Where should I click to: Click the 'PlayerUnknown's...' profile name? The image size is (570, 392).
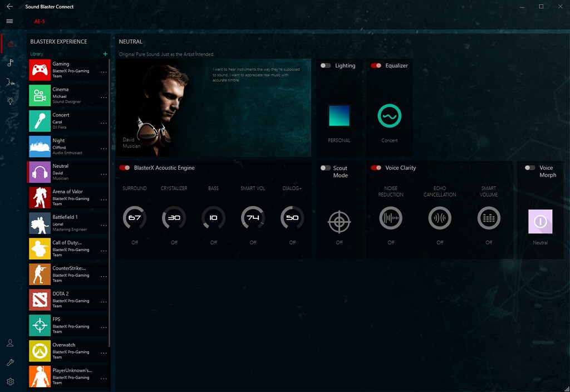pos(72,370)
